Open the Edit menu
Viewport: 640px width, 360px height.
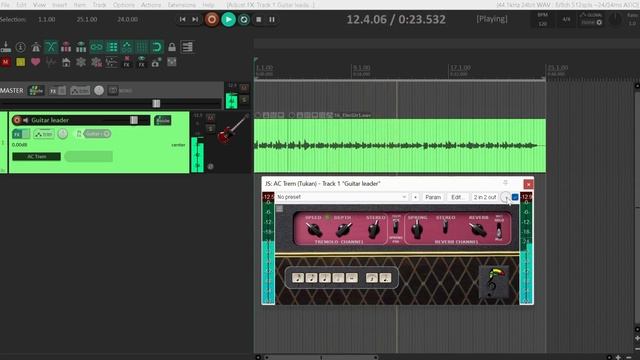(21, 5)
